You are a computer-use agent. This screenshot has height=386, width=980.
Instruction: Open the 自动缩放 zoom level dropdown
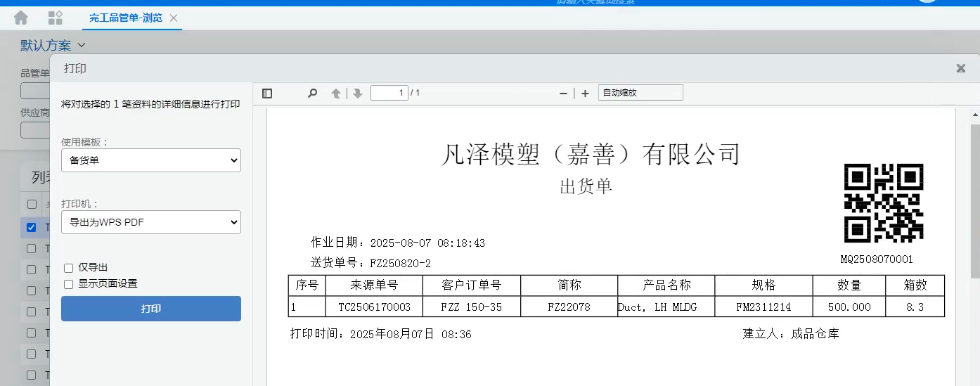click(640, 93)
